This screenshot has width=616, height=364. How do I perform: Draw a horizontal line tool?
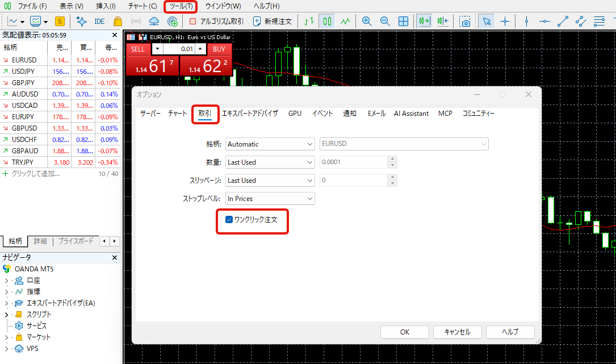click(544, 21)
